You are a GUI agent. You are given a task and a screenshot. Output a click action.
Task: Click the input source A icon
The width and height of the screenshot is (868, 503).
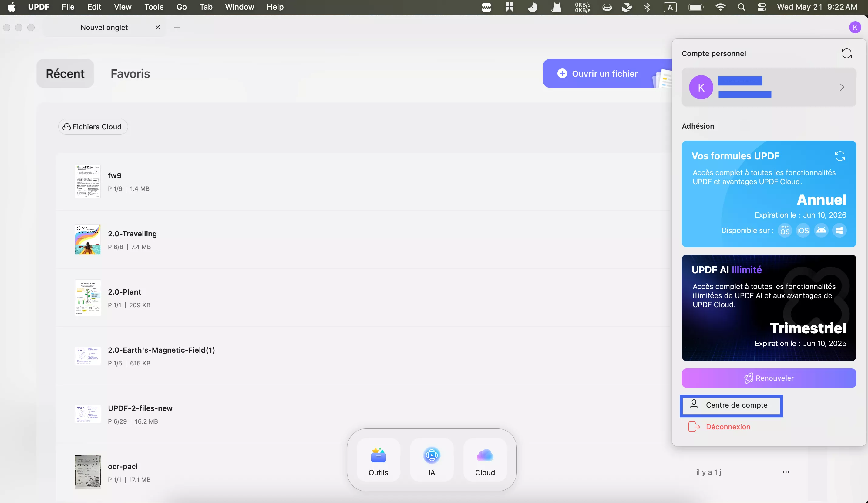(670, 7)
